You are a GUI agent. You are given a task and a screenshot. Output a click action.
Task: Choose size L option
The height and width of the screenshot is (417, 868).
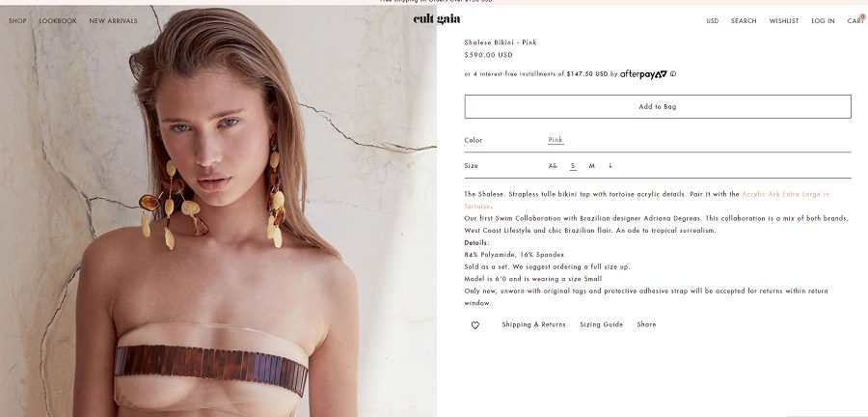610,166
